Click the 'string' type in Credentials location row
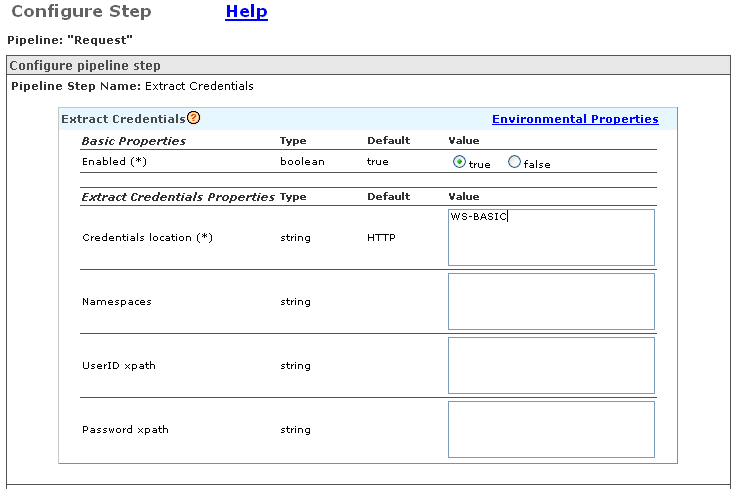This screenshot has height=489, width=737. pyautogui.click(x=295, y=238)
